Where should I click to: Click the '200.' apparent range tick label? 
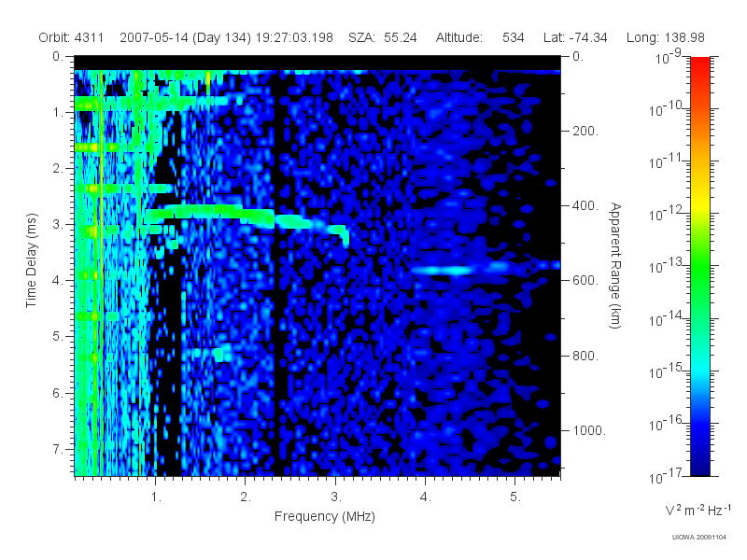point(585,131)
